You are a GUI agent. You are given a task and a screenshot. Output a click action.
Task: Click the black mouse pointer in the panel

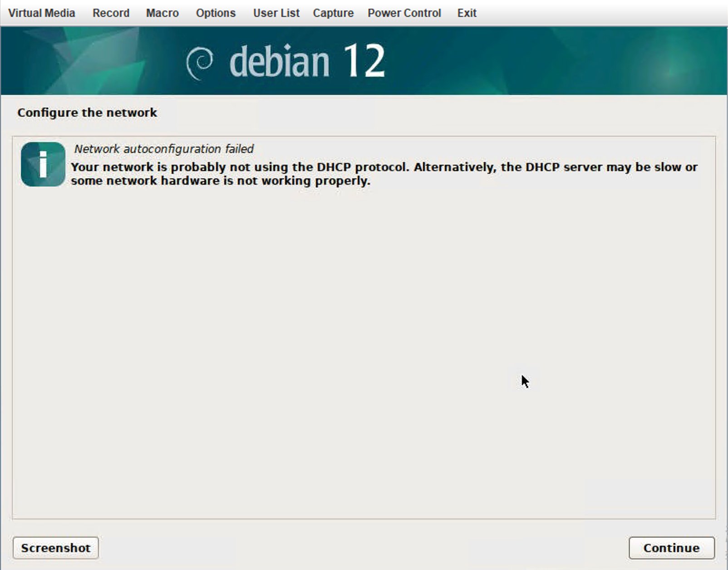[x=525, y=381]
